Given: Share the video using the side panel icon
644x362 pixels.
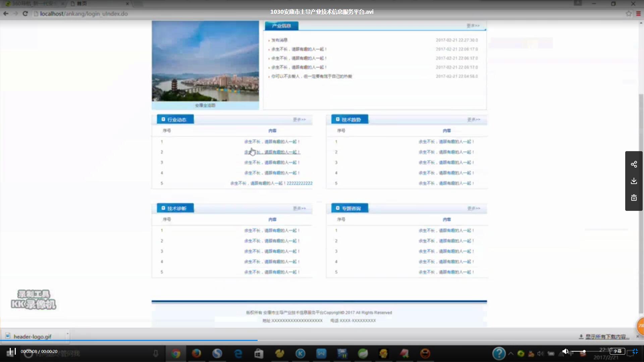Looking at the screenshot, I should [x=634, y=164].
